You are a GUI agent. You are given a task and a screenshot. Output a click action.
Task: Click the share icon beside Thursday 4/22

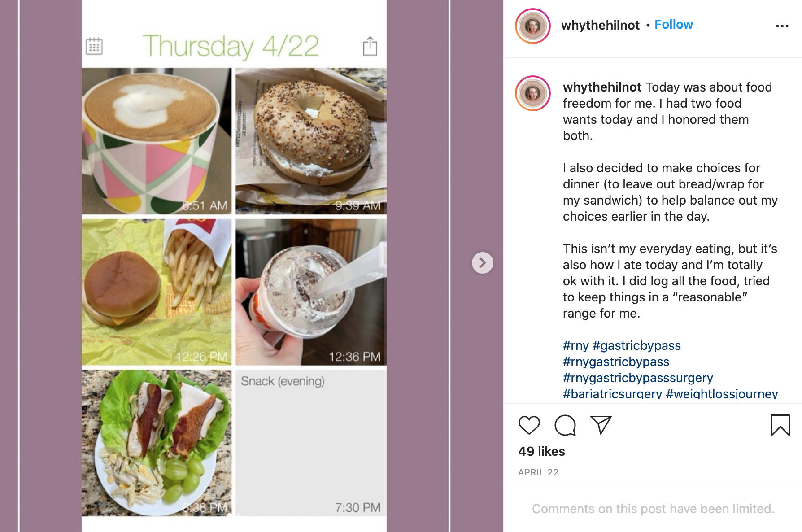370,46
